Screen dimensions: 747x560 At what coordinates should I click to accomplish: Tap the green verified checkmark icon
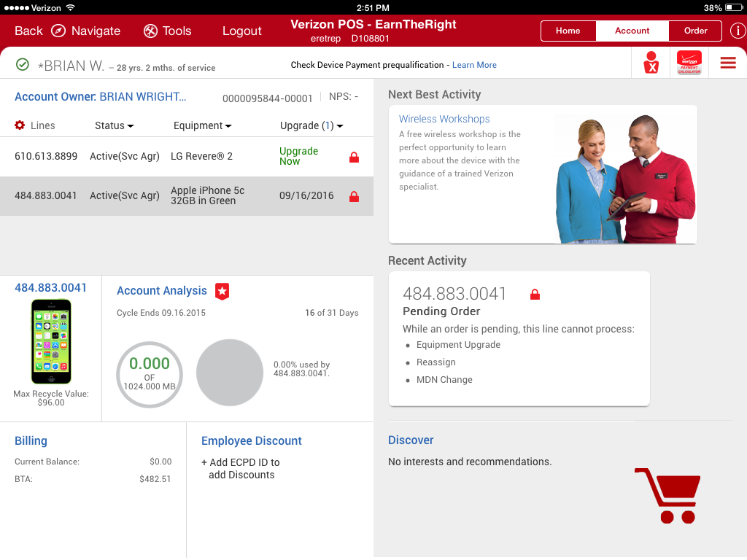click(23, 64)
